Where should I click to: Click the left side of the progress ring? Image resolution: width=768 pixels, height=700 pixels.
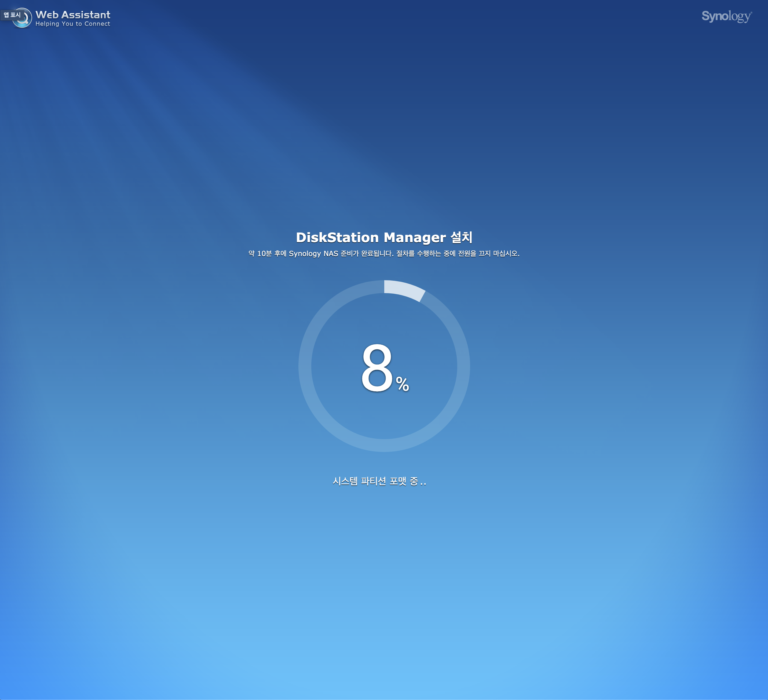click(x=305, y=366)
